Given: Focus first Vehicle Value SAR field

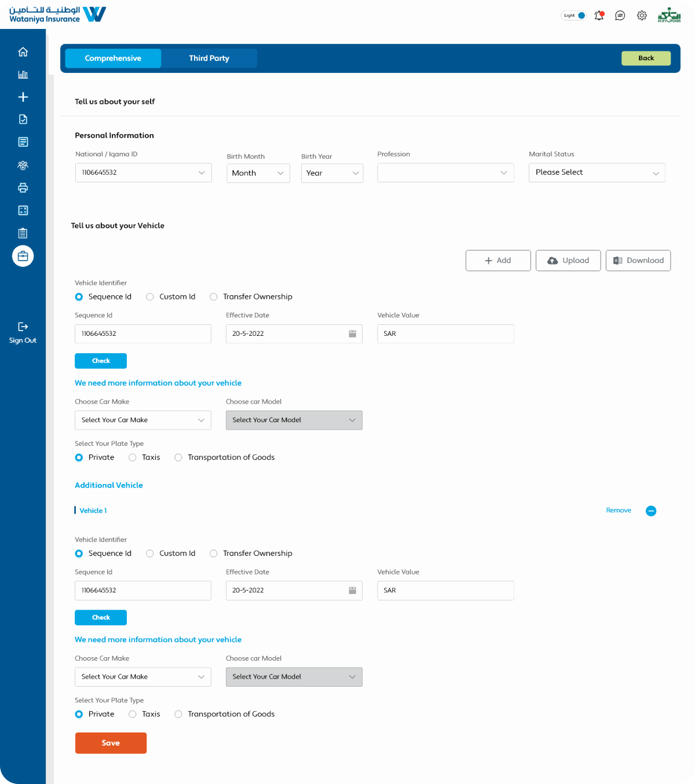Looking at the screenshot, I should pos(445,334).
